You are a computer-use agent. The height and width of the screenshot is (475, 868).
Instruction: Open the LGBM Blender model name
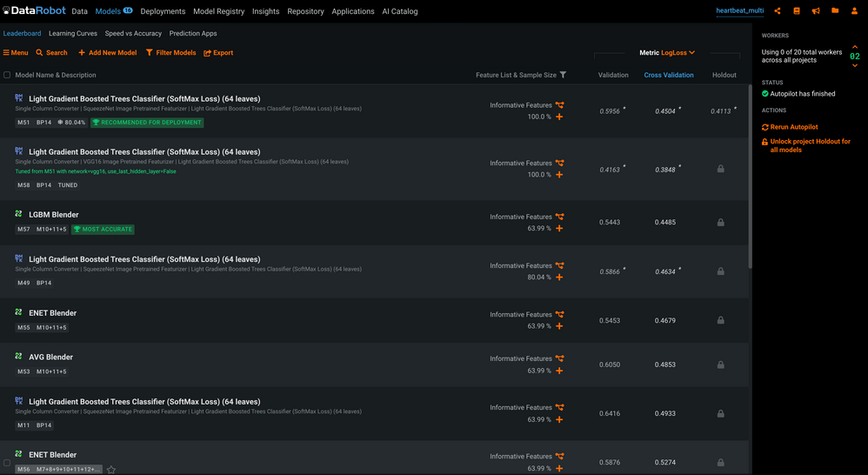coord(54,214)
